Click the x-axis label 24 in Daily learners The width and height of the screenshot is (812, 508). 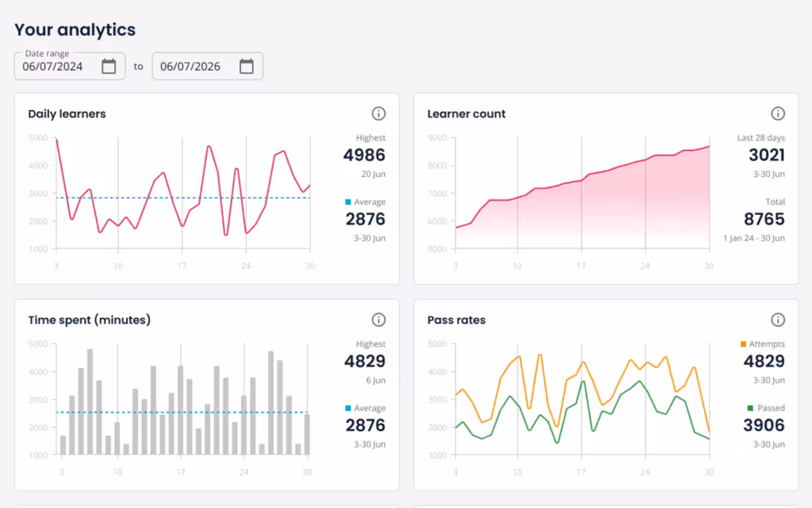click(x=246, y=266)
